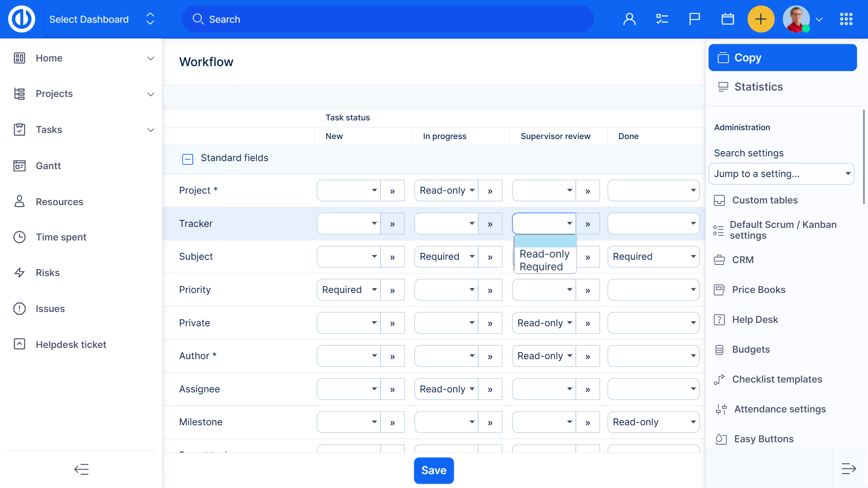Click into the Search field

pos(388,19)
